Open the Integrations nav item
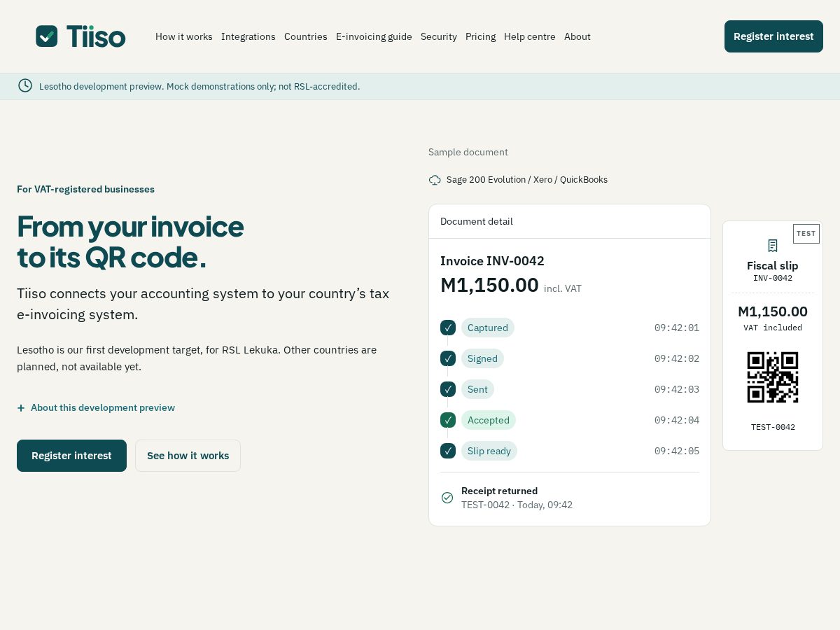This screenshot has height=630, width=840. pyautogui.click(x=248, y=36)
